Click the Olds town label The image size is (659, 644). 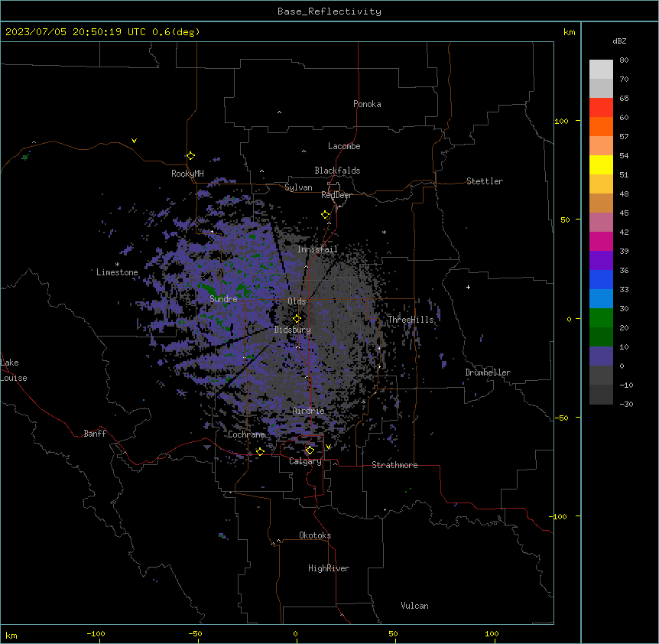[x=297, y=301]
